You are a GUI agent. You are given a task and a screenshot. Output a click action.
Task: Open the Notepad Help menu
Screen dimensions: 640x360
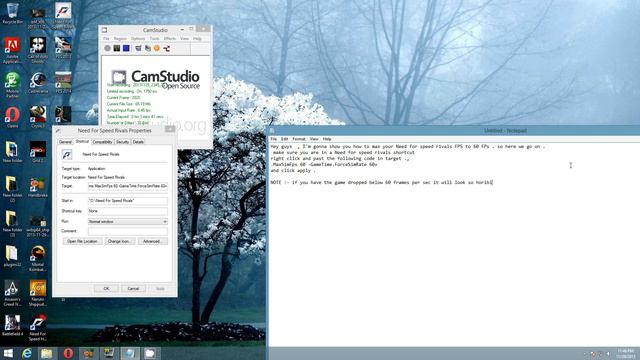tap(327, 139)
